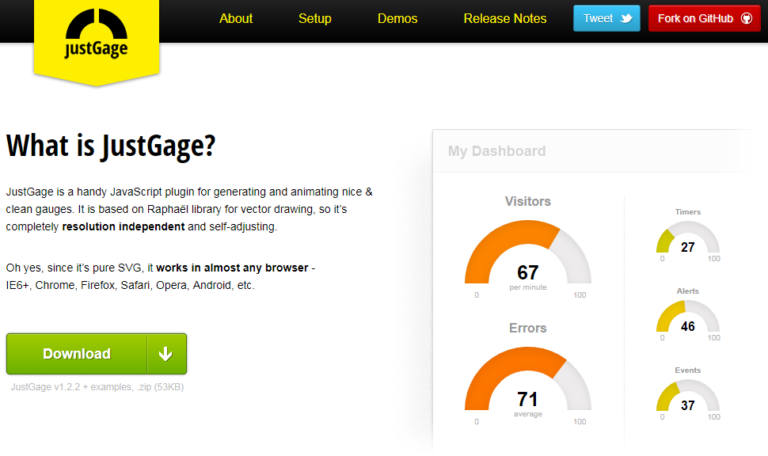This screenshot has width=768, height=456.
Task: Click the green Download button
Action: [x=77, y=354]
